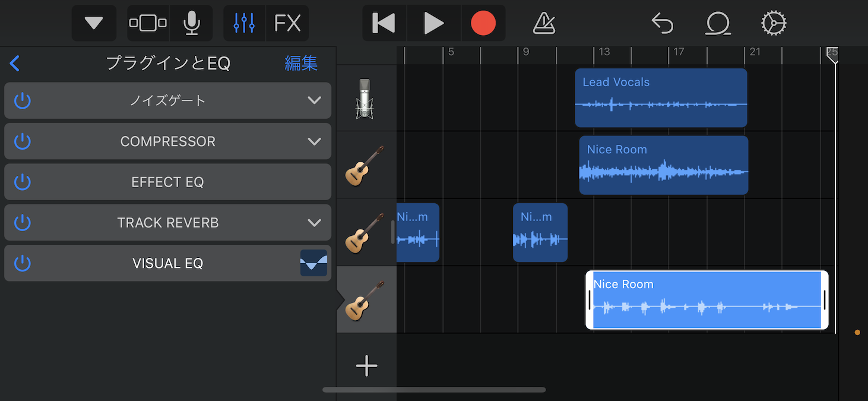Switch to the tracks view button
The height and width of the screenshot is (401, 868).
(x=148, y=23)
